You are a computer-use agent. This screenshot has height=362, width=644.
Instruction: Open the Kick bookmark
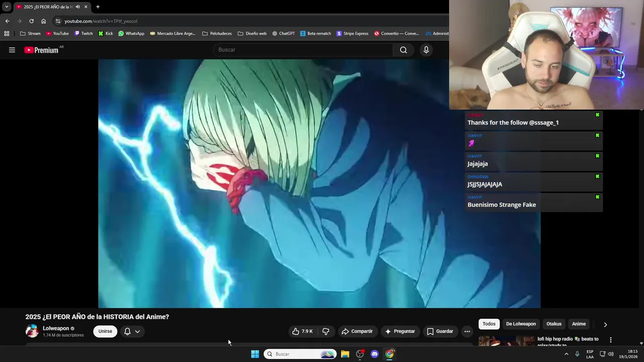pos(106,34)
